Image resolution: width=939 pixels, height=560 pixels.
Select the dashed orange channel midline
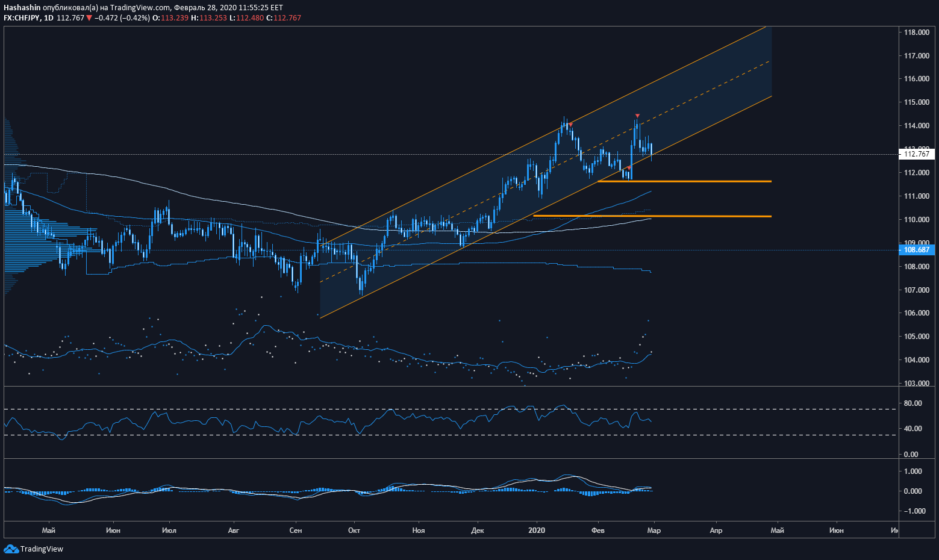click(545, 171)
